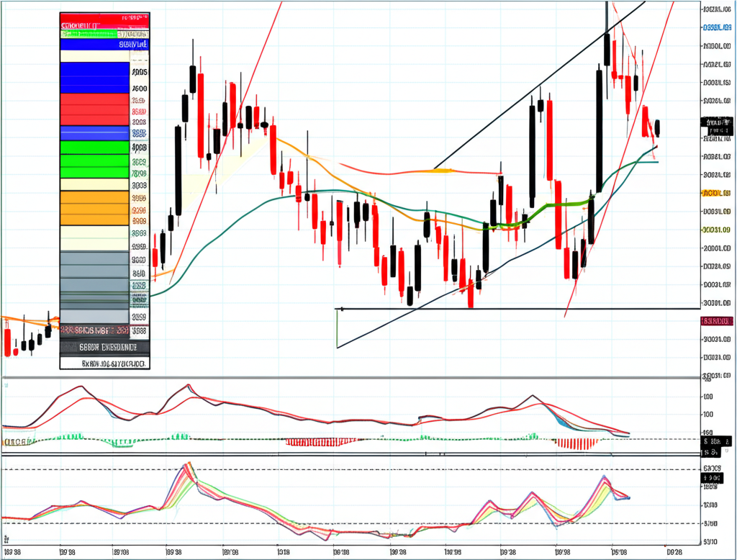Select the yellow highlighted segment on the red average line
The width and height of the screenshot is (737, 560).
click(441, 171)
